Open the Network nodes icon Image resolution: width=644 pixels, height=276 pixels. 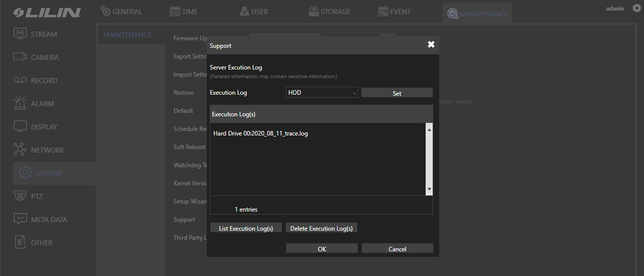tap(20, 150)
